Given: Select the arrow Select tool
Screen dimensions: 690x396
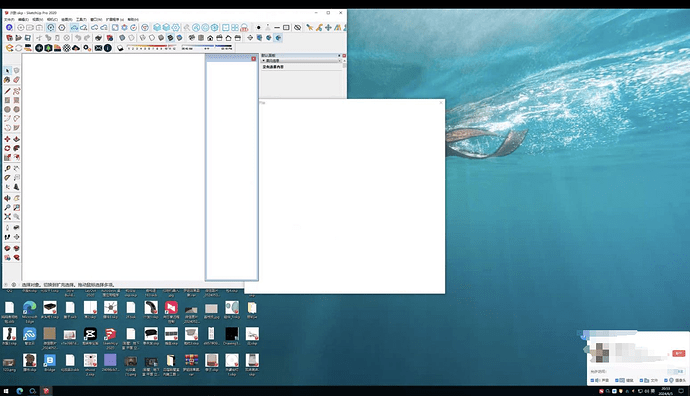Looking at the screenshot, I should tap(7, 70).
